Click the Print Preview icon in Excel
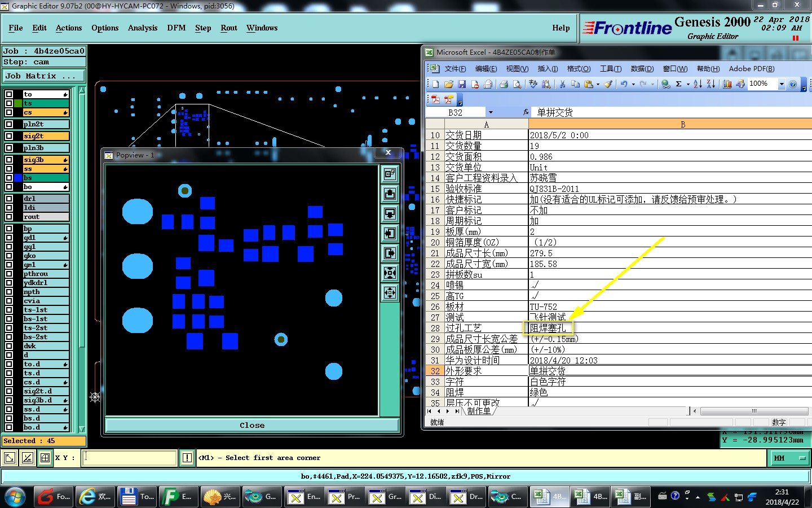 point(517,84)
